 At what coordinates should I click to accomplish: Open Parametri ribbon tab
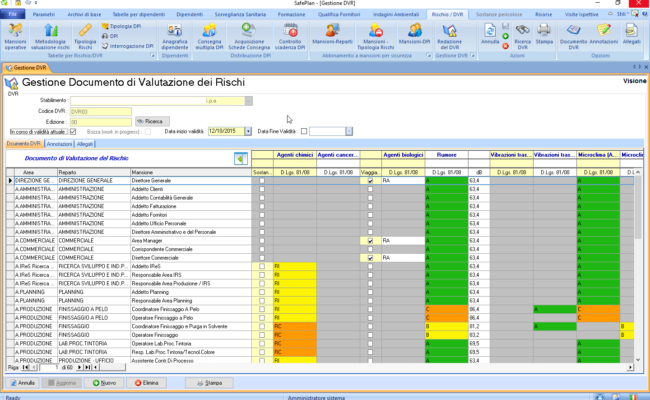(44, 15)
